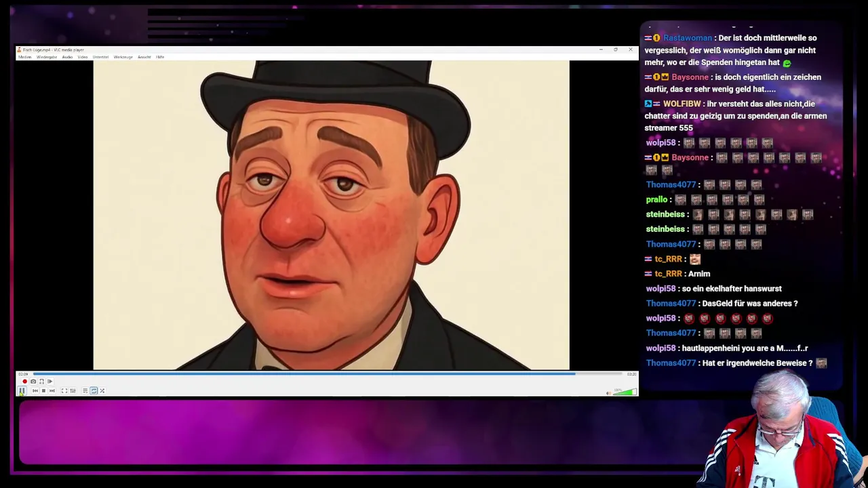868x488 pixels.
Task: Toggle shuffle random playback
Action: pos(102,390)
